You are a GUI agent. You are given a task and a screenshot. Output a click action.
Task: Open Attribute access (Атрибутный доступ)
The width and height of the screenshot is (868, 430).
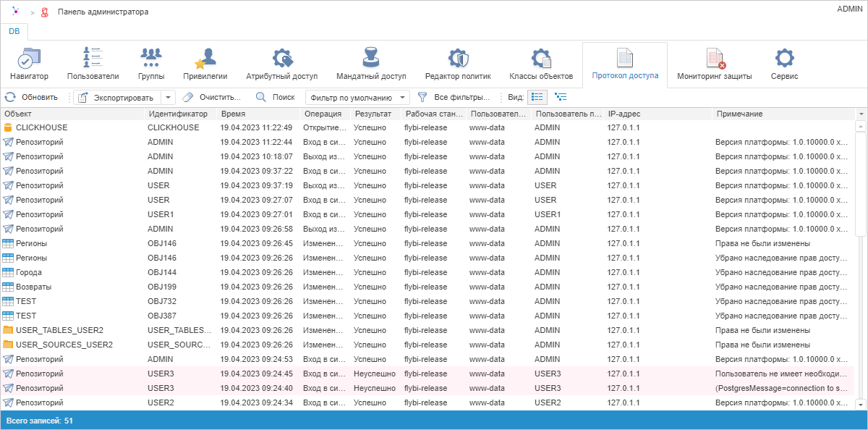coord(281,64)
